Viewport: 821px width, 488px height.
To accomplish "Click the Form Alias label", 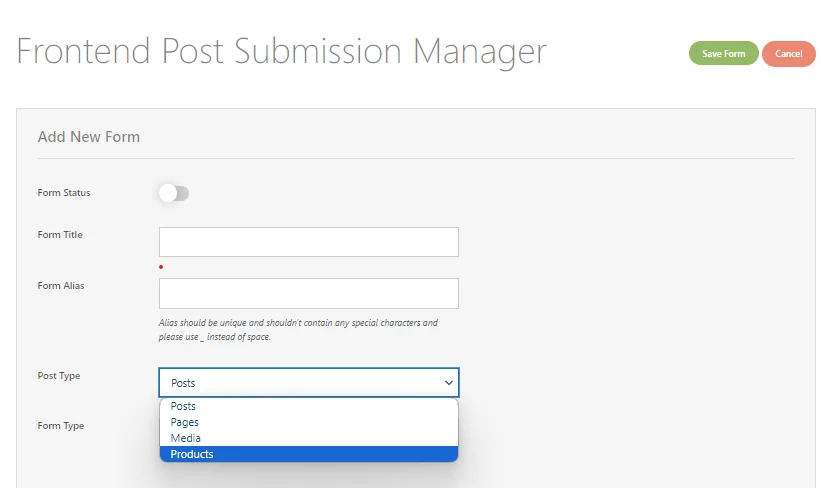I will [x=61, y=285].
